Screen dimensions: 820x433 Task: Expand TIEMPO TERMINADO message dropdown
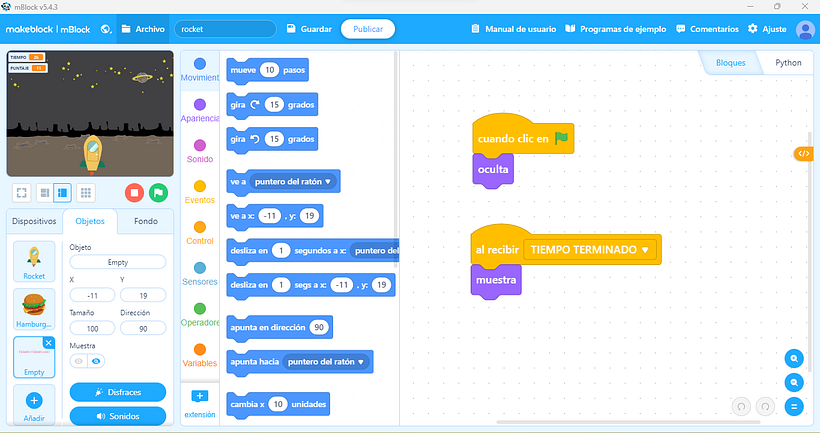coord(645,249)
